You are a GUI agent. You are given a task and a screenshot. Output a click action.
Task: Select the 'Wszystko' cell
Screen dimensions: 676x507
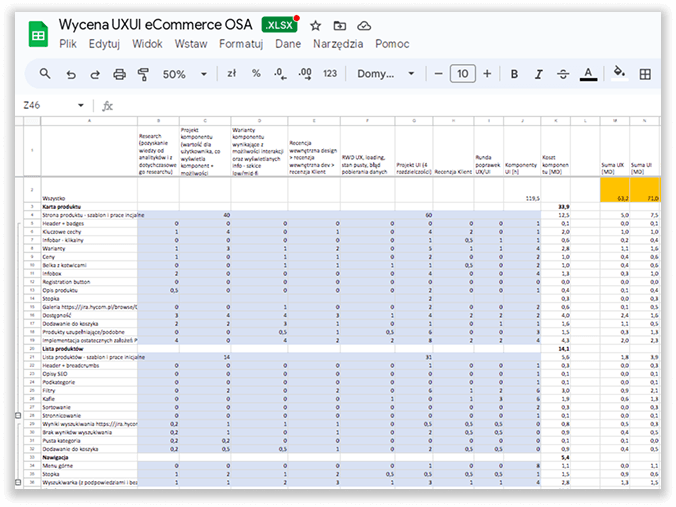click(x=89, y=189)
